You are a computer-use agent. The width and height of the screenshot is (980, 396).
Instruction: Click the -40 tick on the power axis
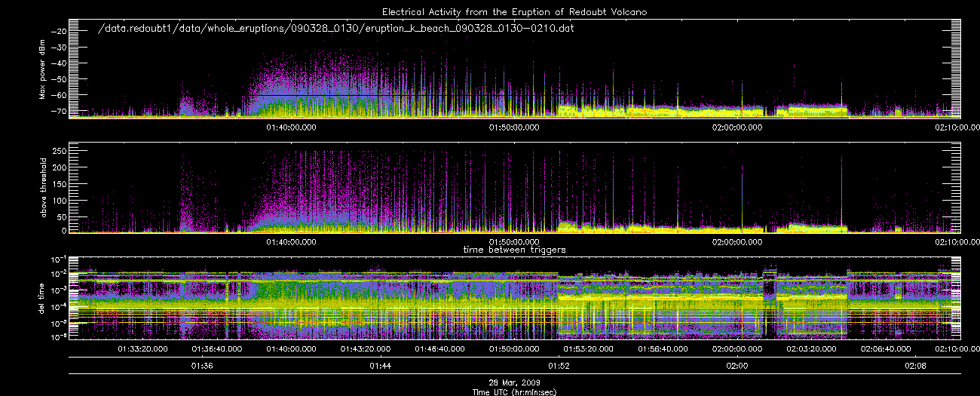(59, 63)
